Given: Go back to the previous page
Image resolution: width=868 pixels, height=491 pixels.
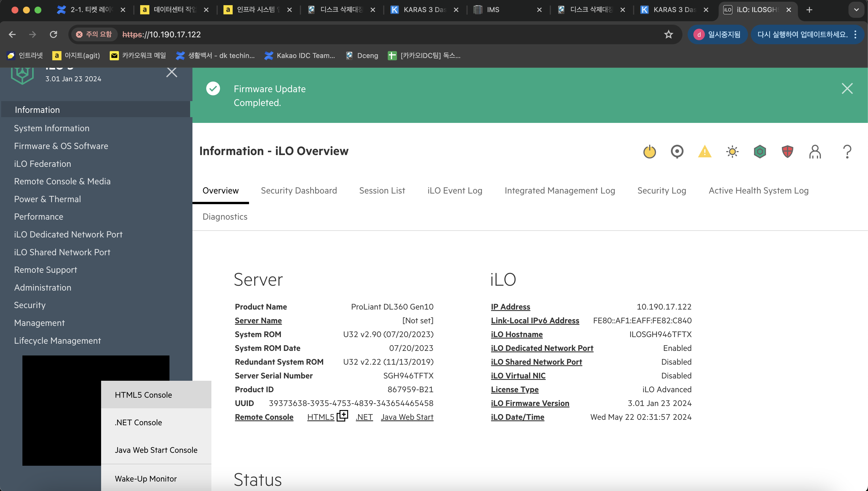Looking at the screenshot, I should click(12, 34).
